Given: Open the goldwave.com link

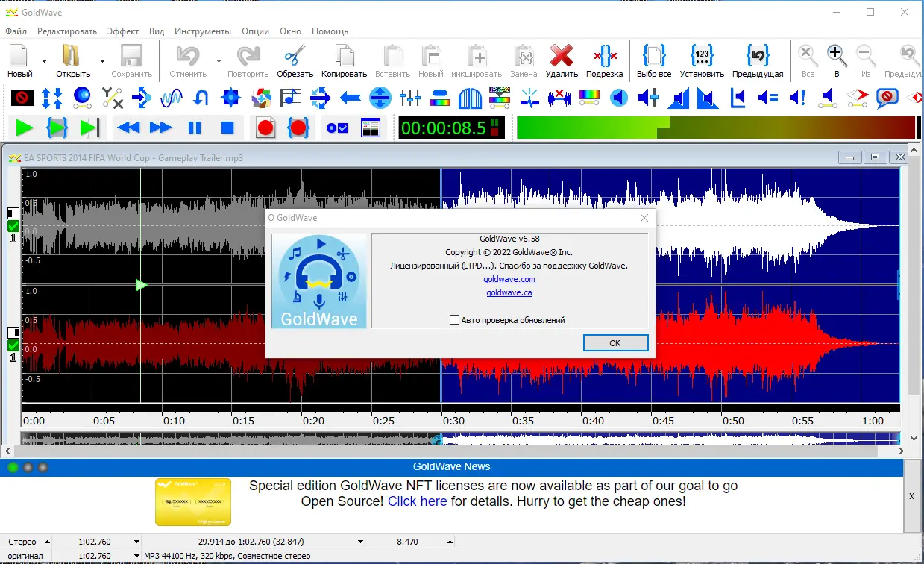Looking at the screenshot, I should pyautogui.click(x=509, y=279).
